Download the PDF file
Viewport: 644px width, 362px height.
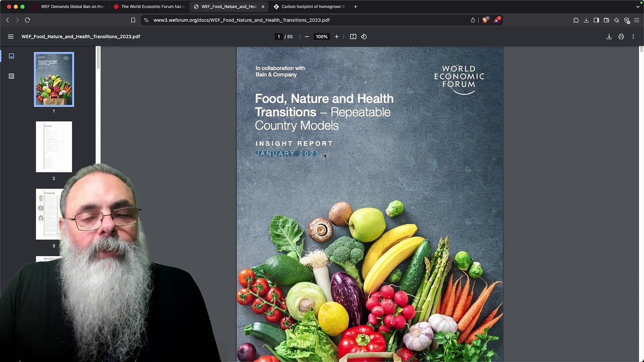click(x=609, y=36)
